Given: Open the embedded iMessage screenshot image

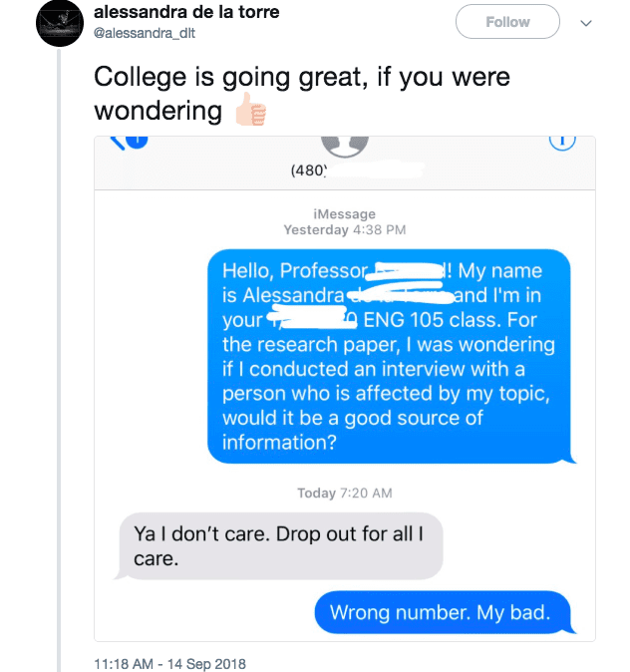Looking at the screenshot, I should (345, 389).
